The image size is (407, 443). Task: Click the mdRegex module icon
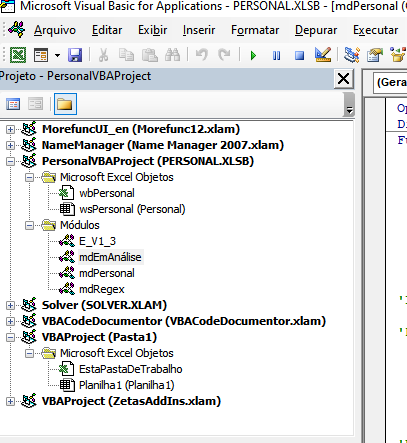[67, 289]
